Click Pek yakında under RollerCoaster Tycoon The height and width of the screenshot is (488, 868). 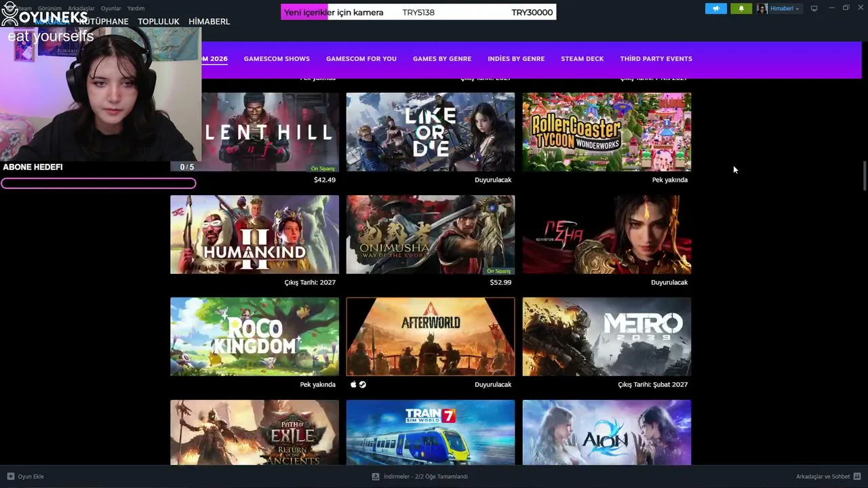pyautogui.click(x=670, y=180)
